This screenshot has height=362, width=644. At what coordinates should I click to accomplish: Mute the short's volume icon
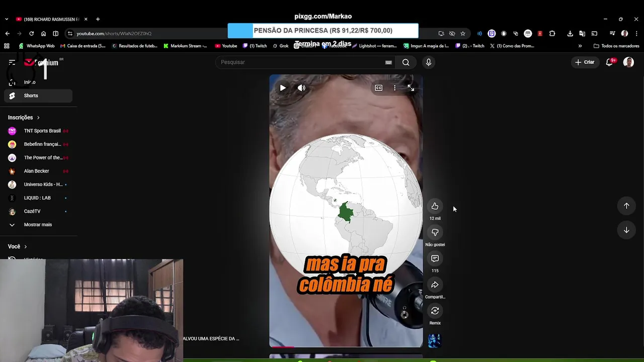[301, 88]
